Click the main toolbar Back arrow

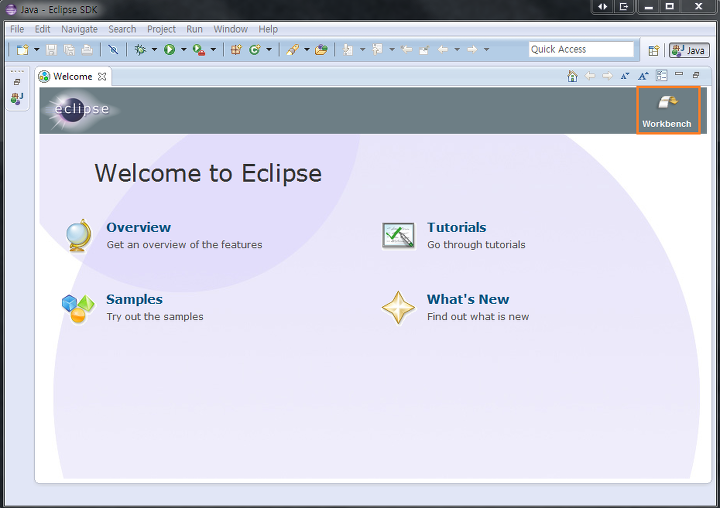point(443,49)
